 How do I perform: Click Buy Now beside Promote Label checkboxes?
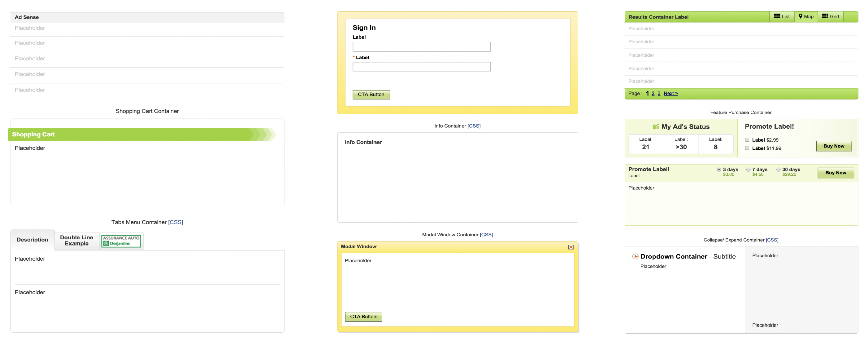(x=834, y=146)
